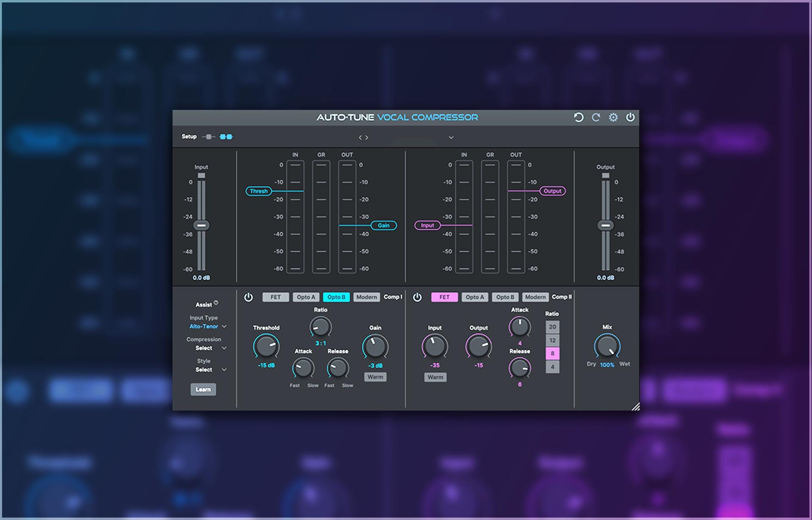
Task: Toggle Warm under Comp II Input
Action: coord(435,377)
